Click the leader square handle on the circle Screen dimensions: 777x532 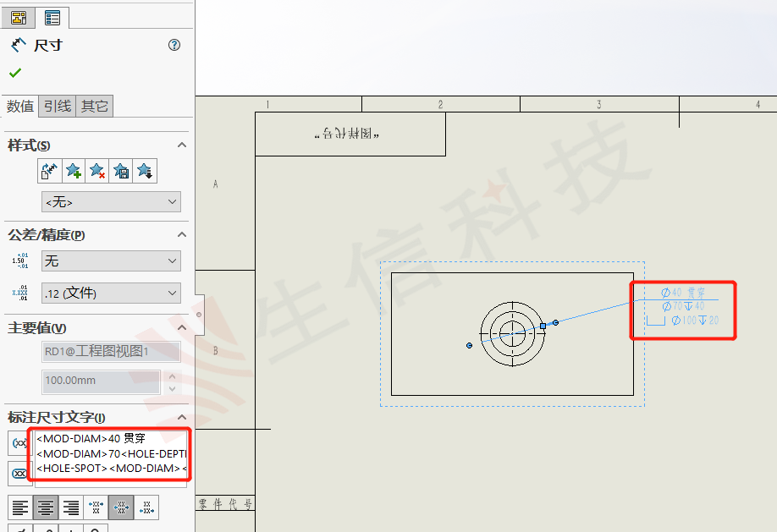[543, 326]
